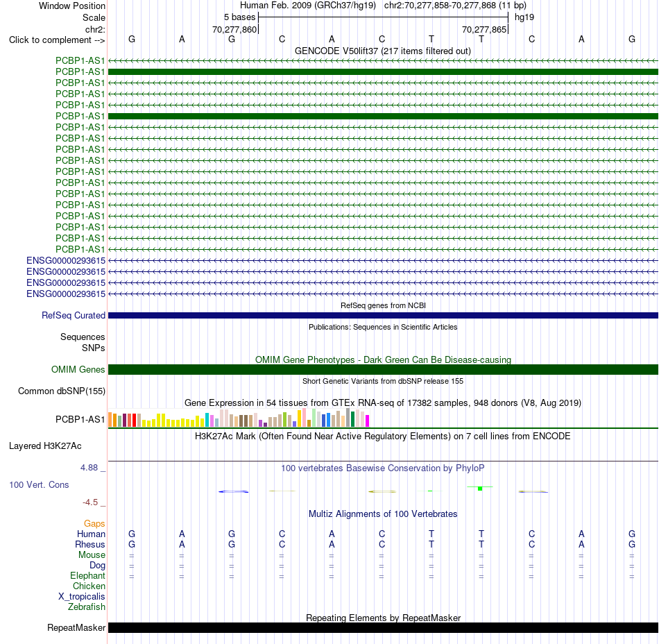The width and height of the screenshot is (659, 644).
Task: Open the GENCODE V50lift37 track title
Action: point(383,51)
